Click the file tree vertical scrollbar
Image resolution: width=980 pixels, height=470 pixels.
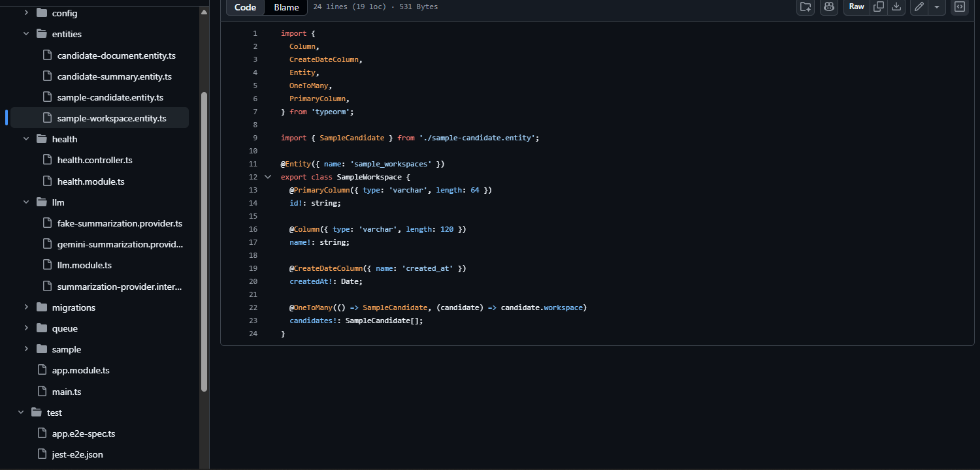pyautogui.click(x=204, y=242)
